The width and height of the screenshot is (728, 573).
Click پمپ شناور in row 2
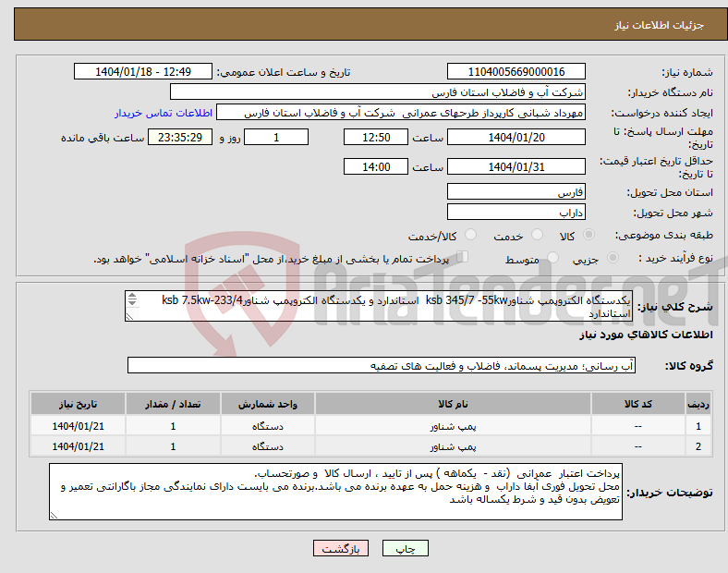tap(453, 446)
